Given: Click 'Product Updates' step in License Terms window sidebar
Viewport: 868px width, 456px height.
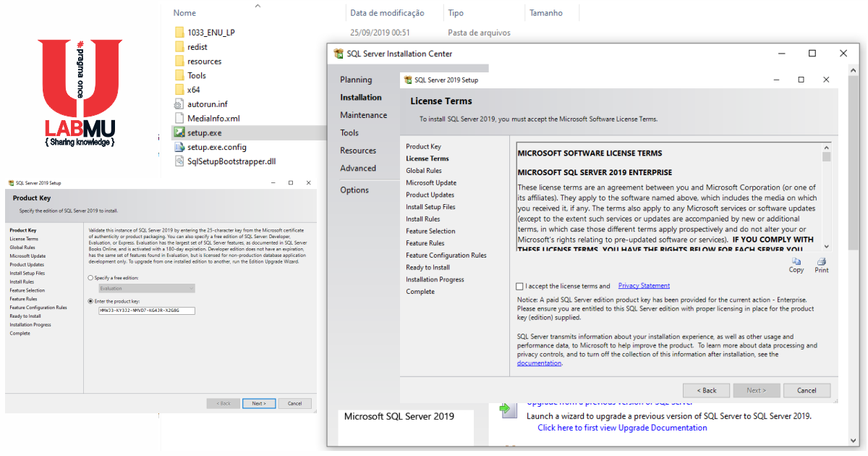Looking at the screenshot, I should 430,195.
